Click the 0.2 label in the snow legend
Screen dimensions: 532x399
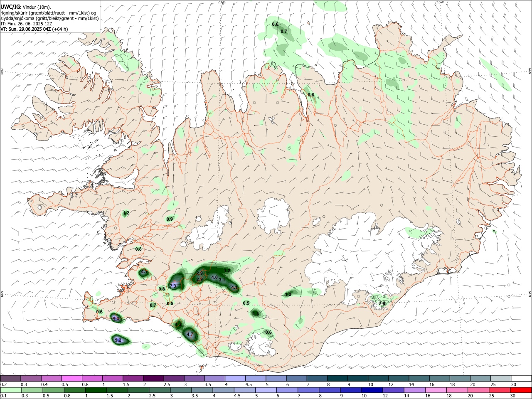point(3,384)
